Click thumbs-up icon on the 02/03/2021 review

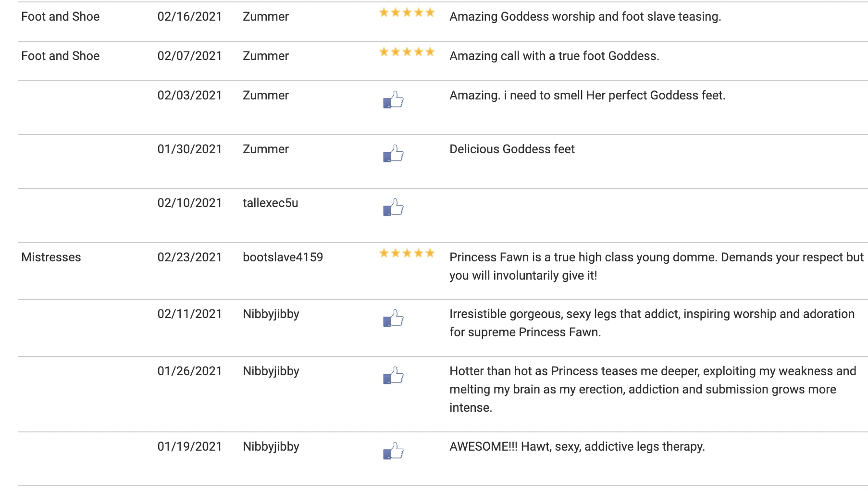point(393,99)
